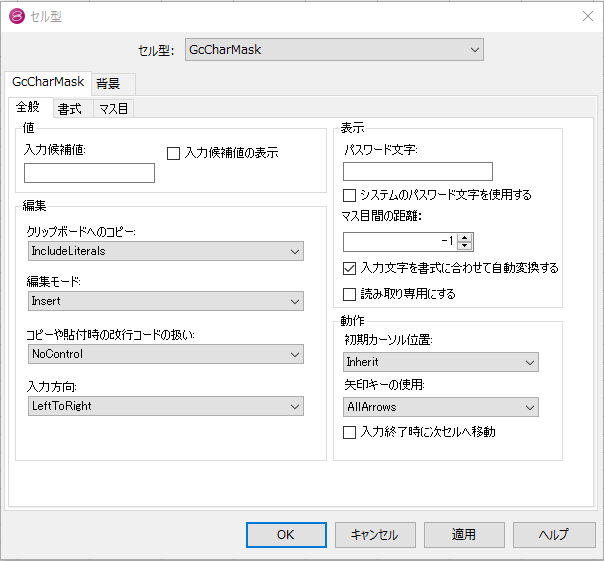Close the セル型 dialog window

(588, 16)
